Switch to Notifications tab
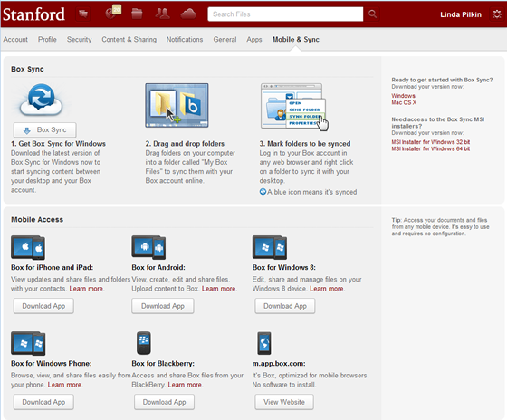Image resolution: width=507 pixels, height=420 pixels. click(185, 40)
